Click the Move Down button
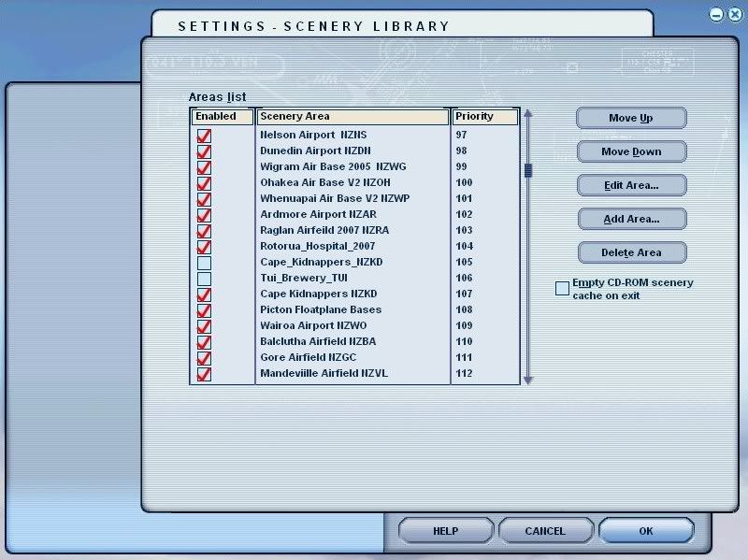Screen dimensions: 748x560 pos(631,151)
